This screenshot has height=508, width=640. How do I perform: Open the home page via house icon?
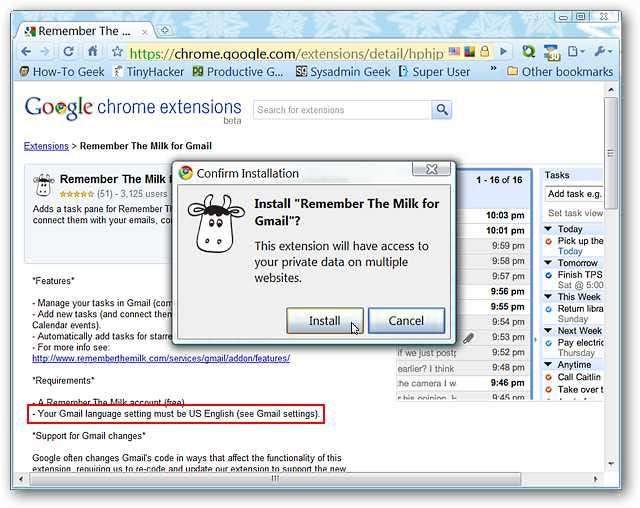[93, 51]
